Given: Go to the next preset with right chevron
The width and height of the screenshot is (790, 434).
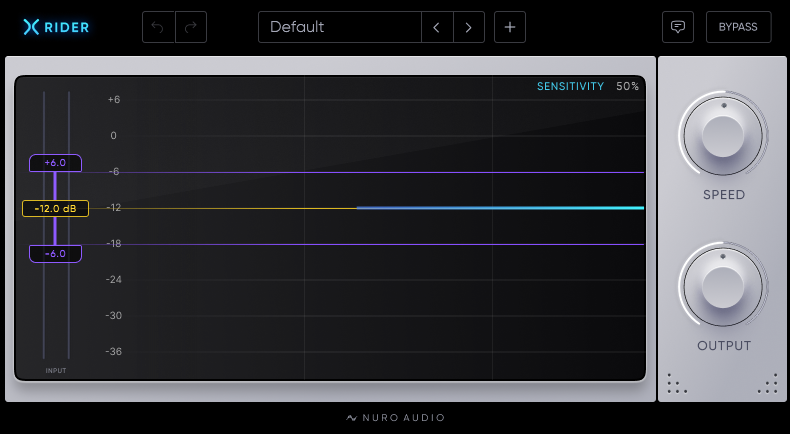Looking at the screenshot, I should point(469,27).
